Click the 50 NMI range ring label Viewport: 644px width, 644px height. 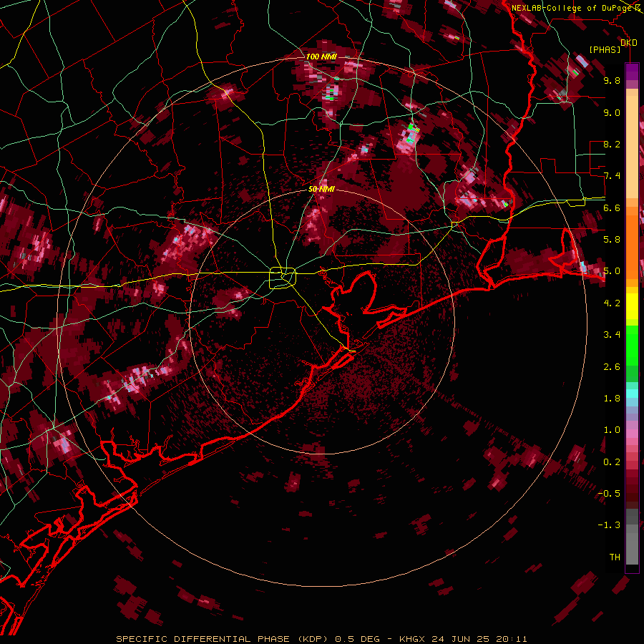click(x=321, y=190)
